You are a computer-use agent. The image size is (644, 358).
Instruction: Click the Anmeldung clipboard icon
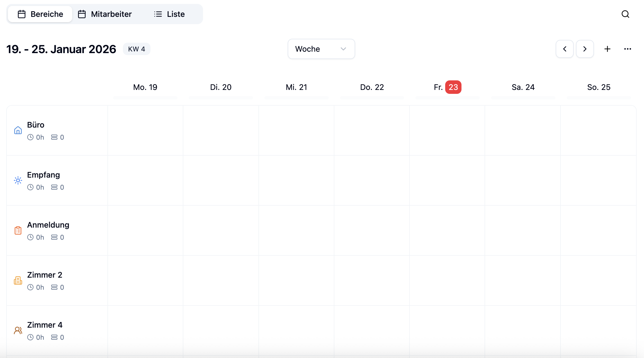coord(18,230)
